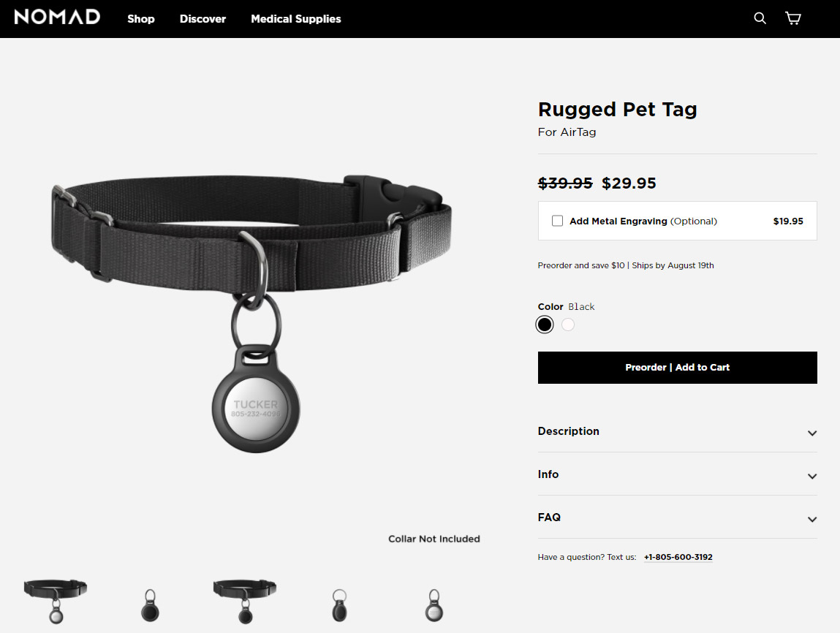Expand the FAQ section

coord(677,518)
